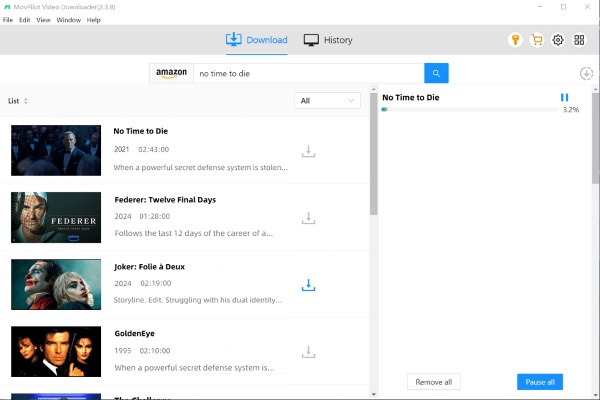Image resolution: width=600 pixels, height=400 pixels.
Task: Toggle the List sort arrows
Action: tap(26, 101)
